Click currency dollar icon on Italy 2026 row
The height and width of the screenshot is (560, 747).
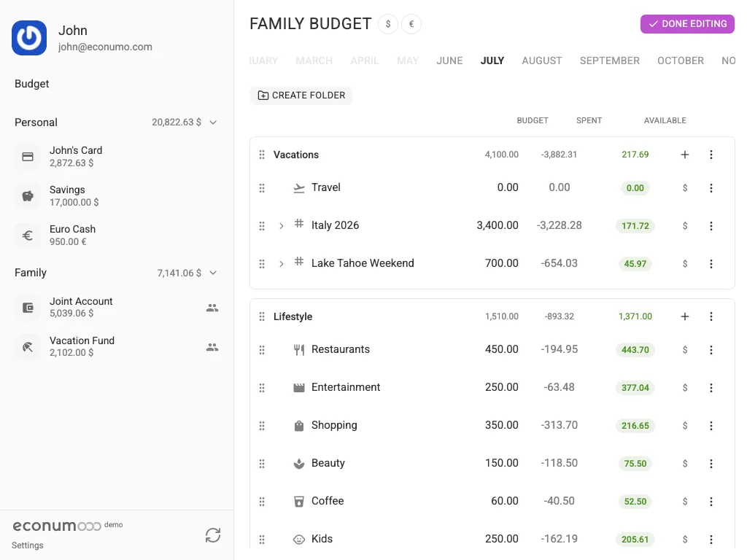click(x=684, y=226)
